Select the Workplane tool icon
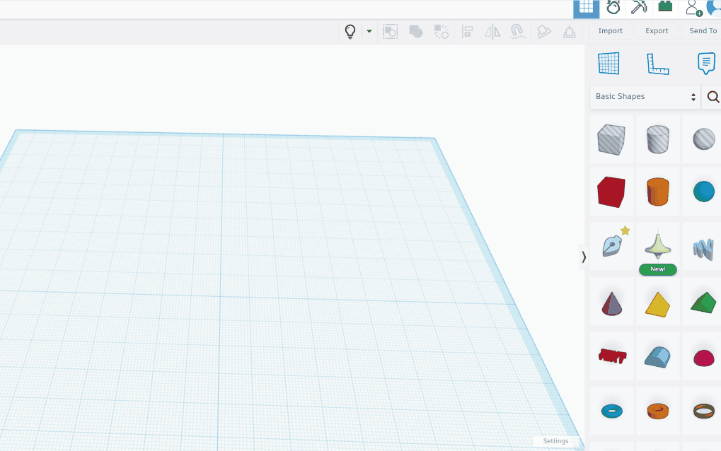Image resolution: width=721 pixels, height=451 pixels. 609,63
